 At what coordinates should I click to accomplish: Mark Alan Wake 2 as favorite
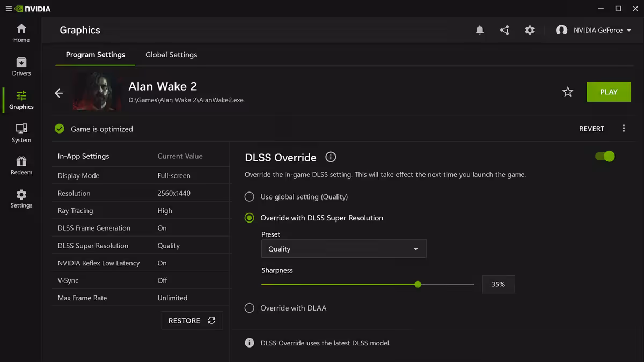(x=568, y=92)
